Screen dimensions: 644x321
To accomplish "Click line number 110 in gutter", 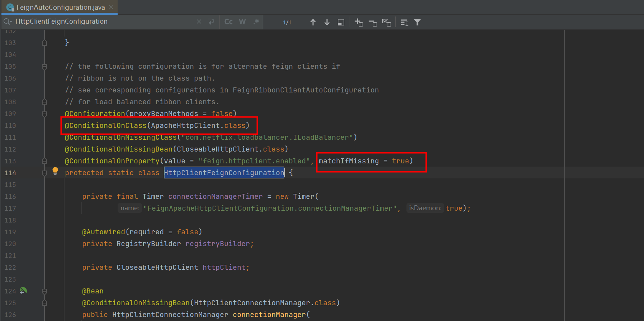I will click(x=10, y=126).
